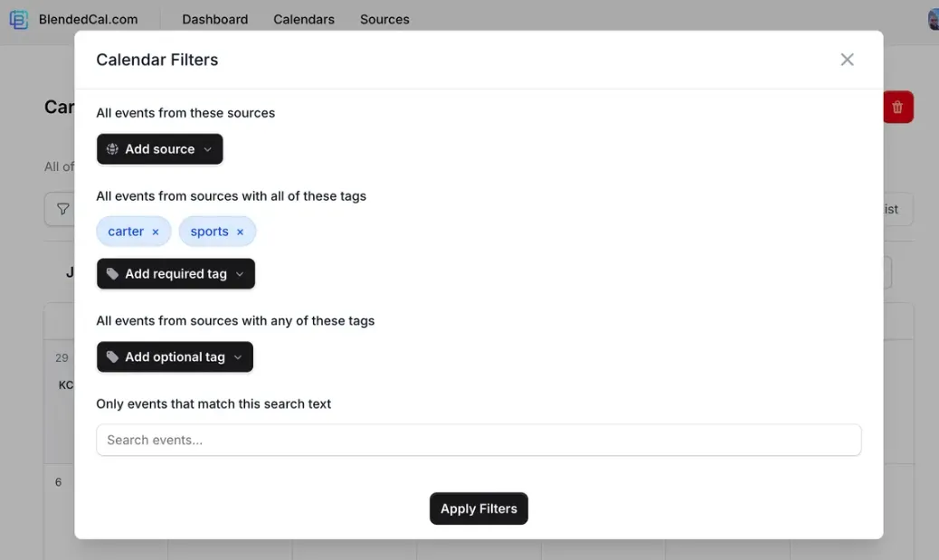Open the Calendars nav item
Image resolution: width=939 pixels, height=560 pixels.
pos(304,19)
